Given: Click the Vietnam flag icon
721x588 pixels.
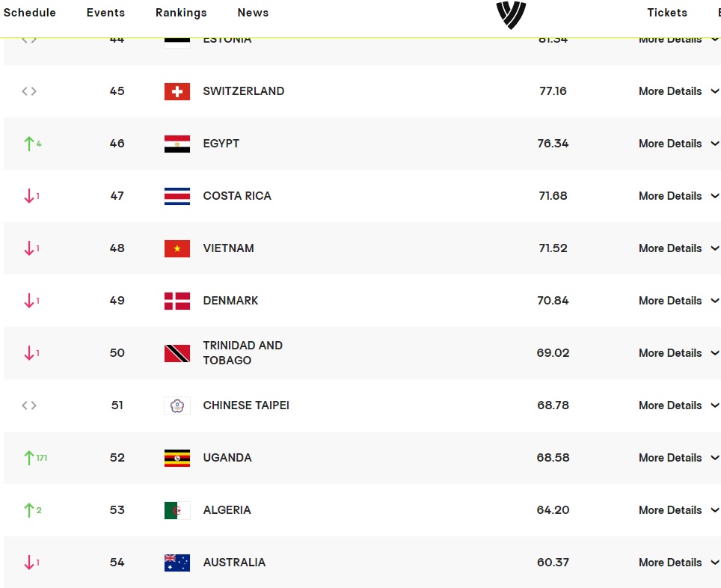Looking at the screenshot, I should click(177, 249).
